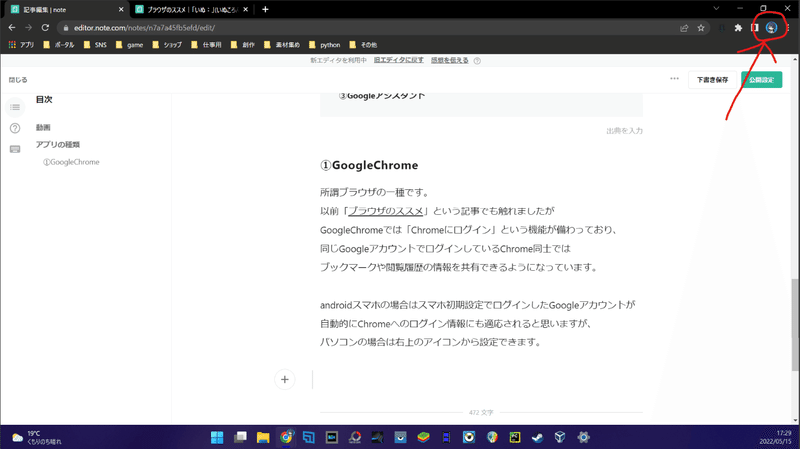Click the page vertical scrollbar thumb
This screenshot has width=800, height=449.
[x=795, y=325]
